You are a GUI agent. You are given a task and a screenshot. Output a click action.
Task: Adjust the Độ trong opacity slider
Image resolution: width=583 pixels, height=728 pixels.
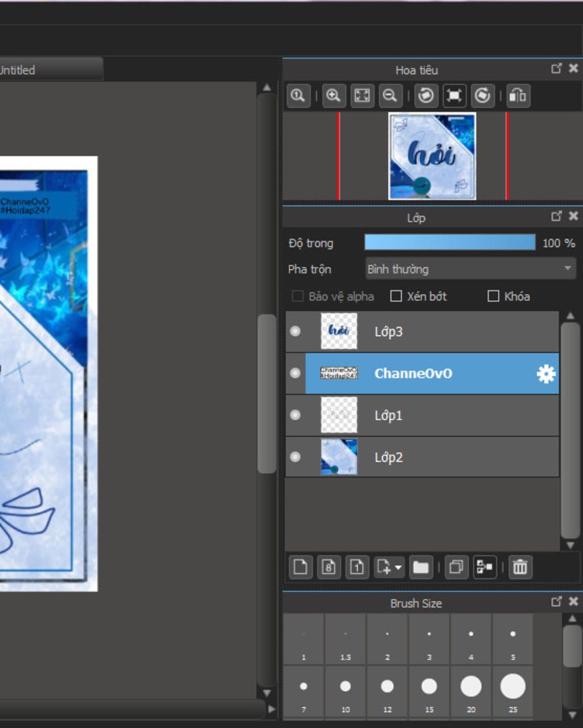[x=450, y=243]
